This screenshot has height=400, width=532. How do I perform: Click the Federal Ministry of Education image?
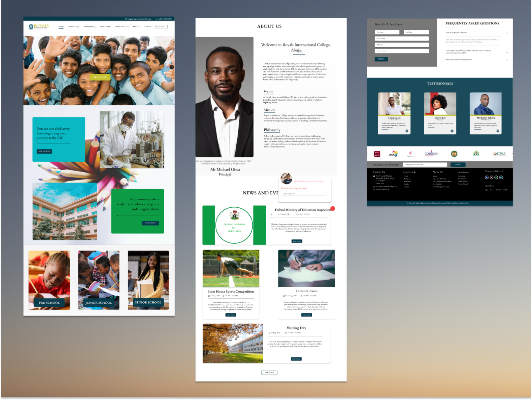click(234, 225)
